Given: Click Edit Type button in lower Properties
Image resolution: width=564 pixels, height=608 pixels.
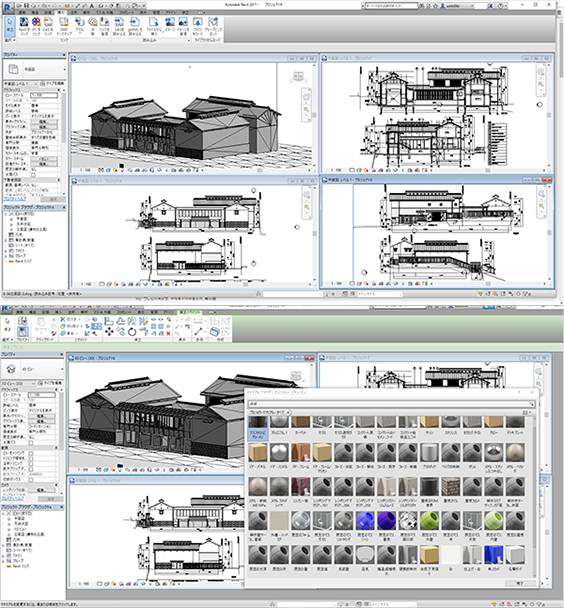Looking at the screenshot, I should 50,383.
